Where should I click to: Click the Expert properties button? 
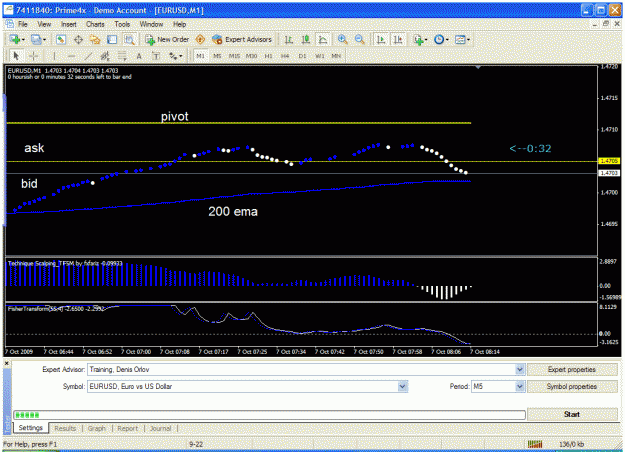click(x=572, y=369)
